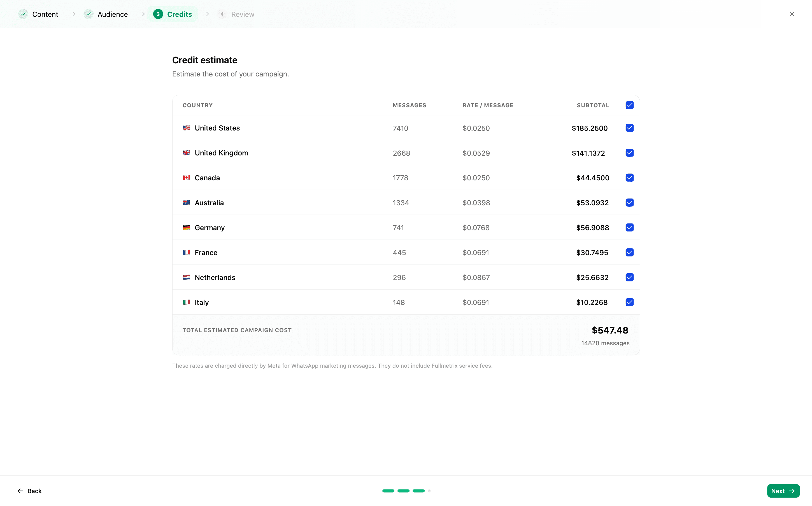
Task: Go to the Audience step
Action: click(x=106, y=14)
